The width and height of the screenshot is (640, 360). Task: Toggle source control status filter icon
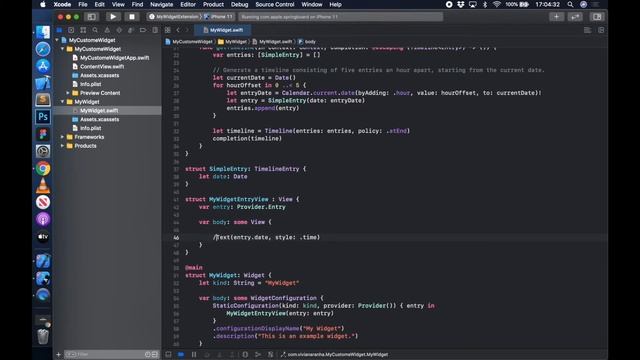155,354
